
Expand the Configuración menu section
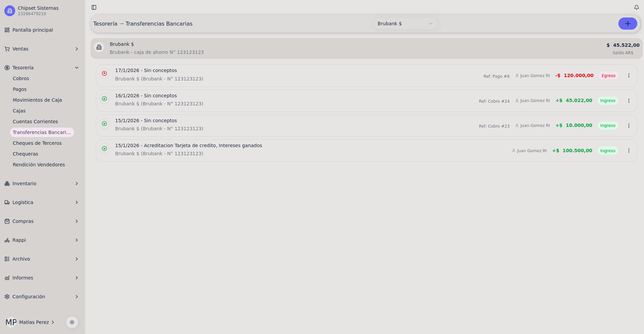point(42,297)
